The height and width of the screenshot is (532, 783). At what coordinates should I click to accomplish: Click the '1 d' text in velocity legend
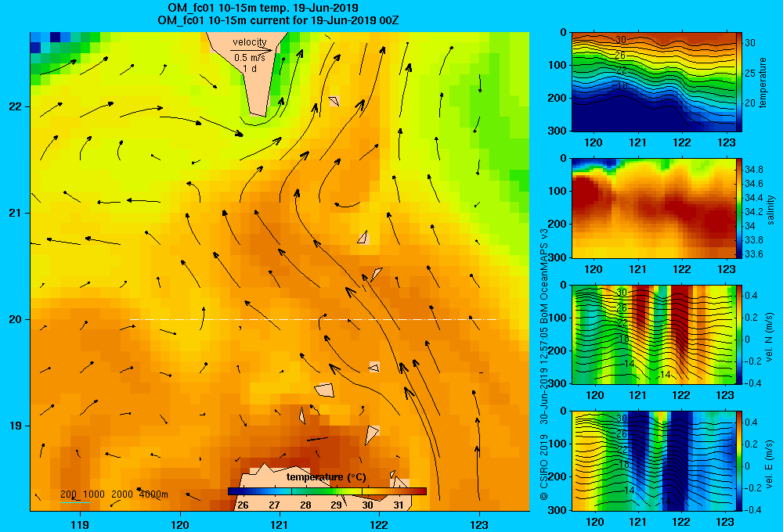point(250,68)
